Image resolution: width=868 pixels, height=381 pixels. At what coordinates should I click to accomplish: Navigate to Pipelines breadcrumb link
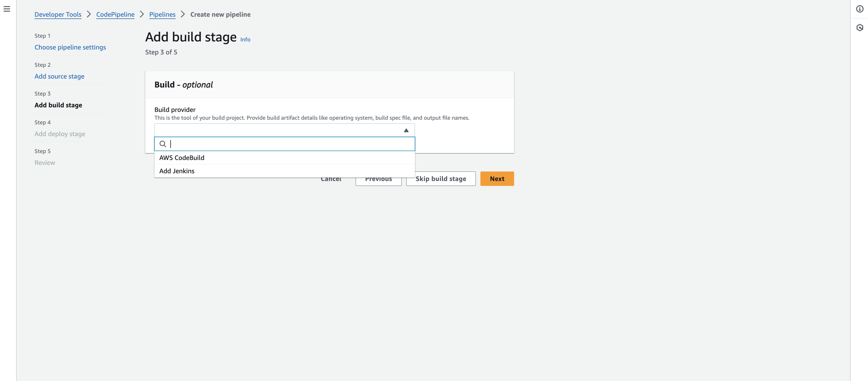tap(162, 14)
